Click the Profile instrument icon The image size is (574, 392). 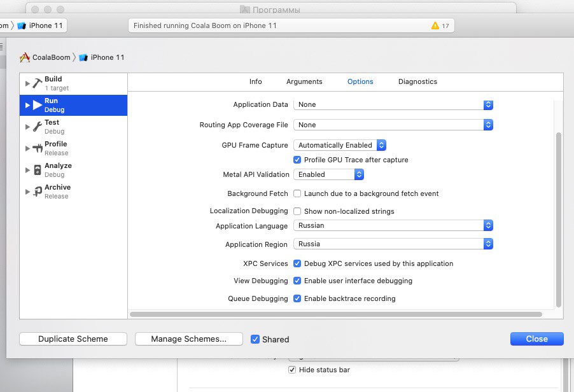point(38,148)
